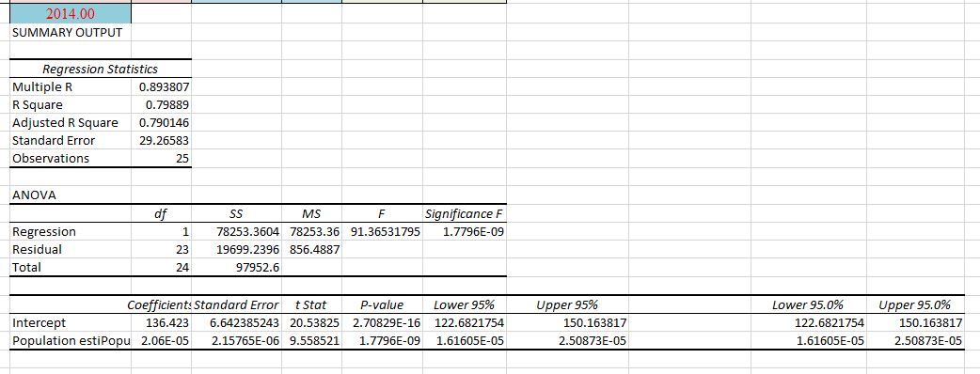Click the t Stat value 9.558521
980x374 pixels.
click(x=312, y=341)
